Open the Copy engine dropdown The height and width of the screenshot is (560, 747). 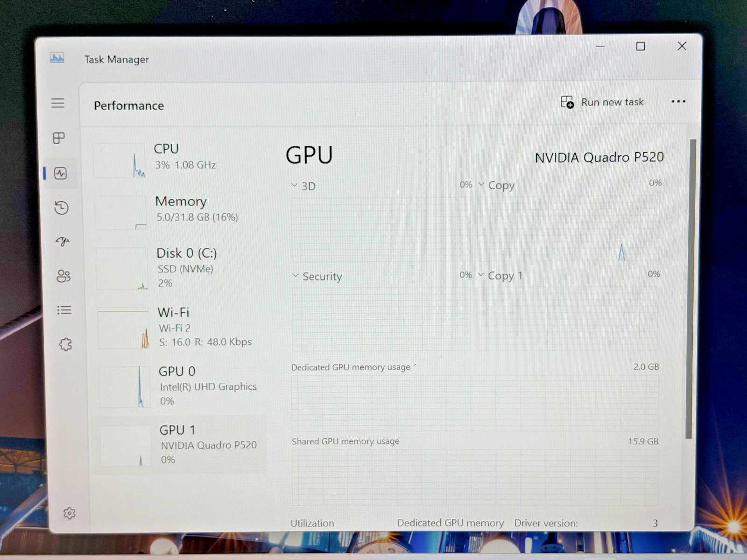(x=496, y=185)
